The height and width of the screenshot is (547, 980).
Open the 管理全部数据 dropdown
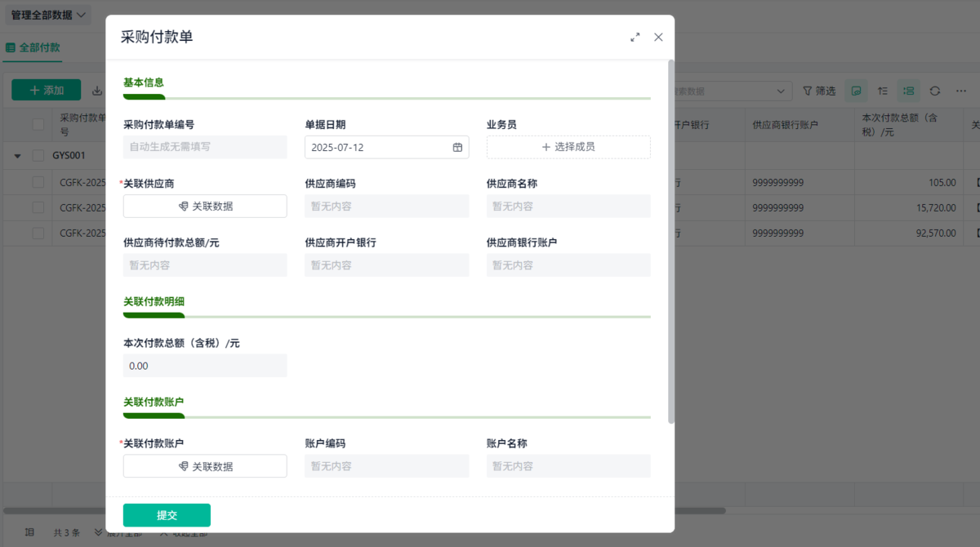pos(48,15)
